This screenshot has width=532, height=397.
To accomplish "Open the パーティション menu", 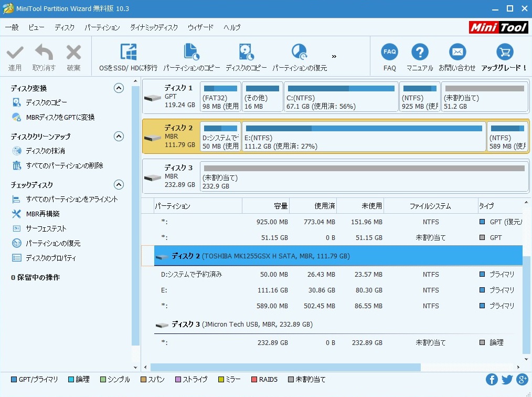I will pyautogui.click(x=102, y=27).
